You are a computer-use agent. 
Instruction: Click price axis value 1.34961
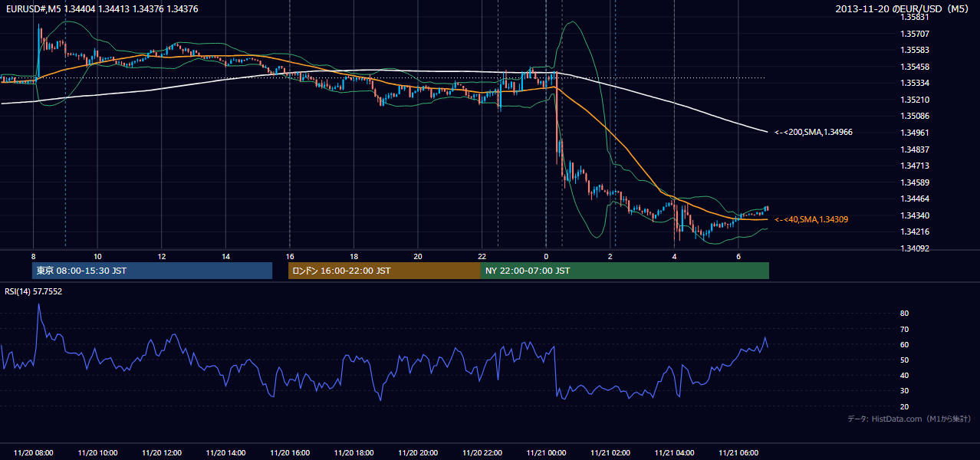(914, 133)
